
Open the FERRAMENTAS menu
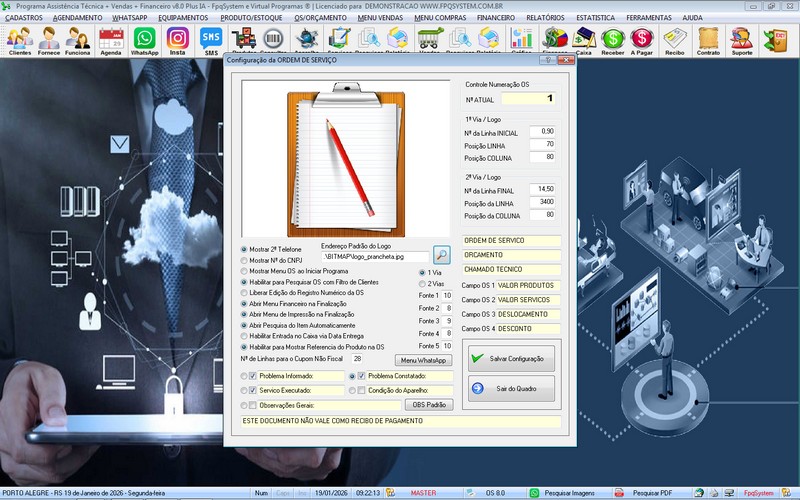point(649,18)
